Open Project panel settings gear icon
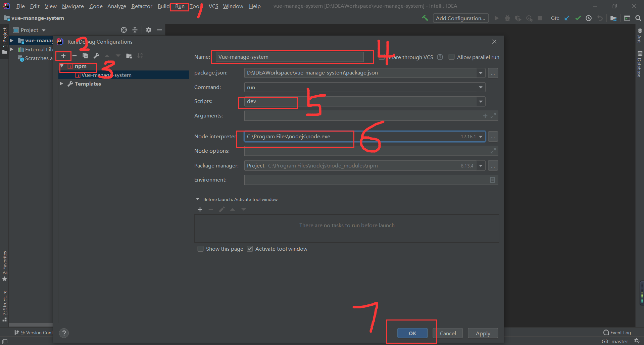The width and height of the screenshot is (644, 345). click(x=149, y=30)
